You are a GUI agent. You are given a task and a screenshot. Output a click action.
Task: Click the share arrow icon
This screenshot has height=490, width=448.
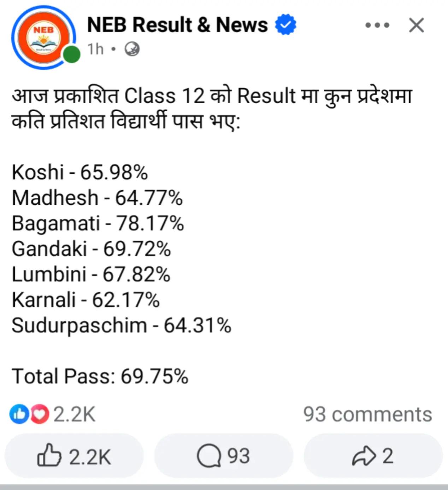click(364, 456)
